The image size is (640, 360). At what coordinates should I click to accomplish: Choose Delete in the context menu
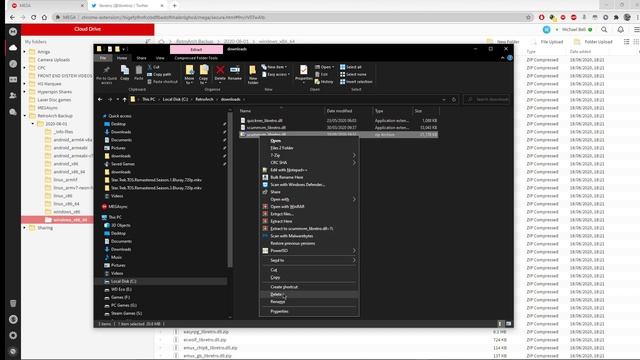pos(309,294)
